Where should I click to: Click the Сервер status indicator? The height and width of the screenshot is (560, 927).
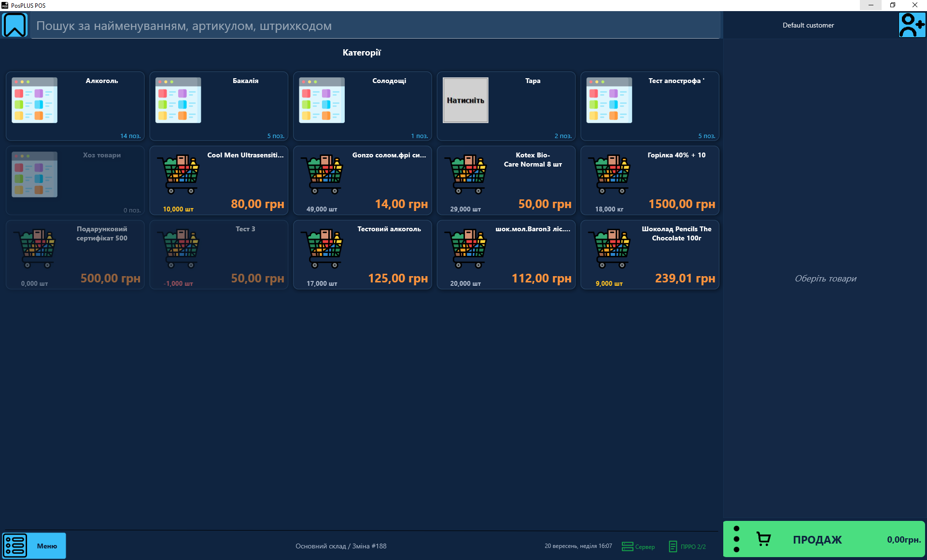pyautogui.click(x=638, y=546)
